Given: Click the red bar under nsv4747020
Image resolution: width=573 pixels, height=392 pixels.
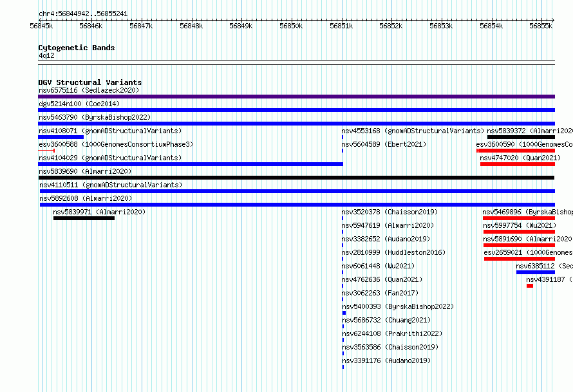Looking at the screenshot, I should point(518,164).
